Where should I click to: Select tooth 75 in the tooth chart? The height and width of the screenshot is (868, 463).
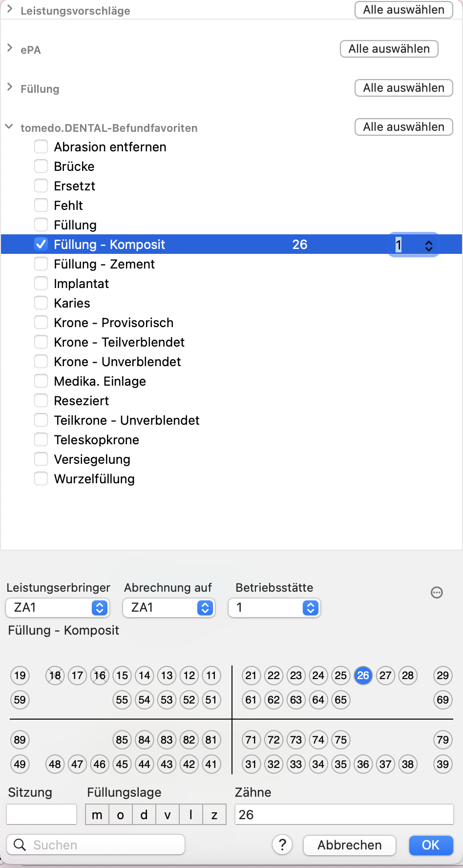tap(341, 740)
